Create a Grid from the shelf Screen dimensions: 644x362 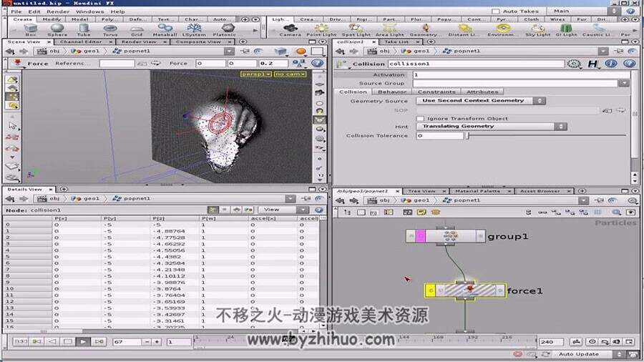pos(137,30)
